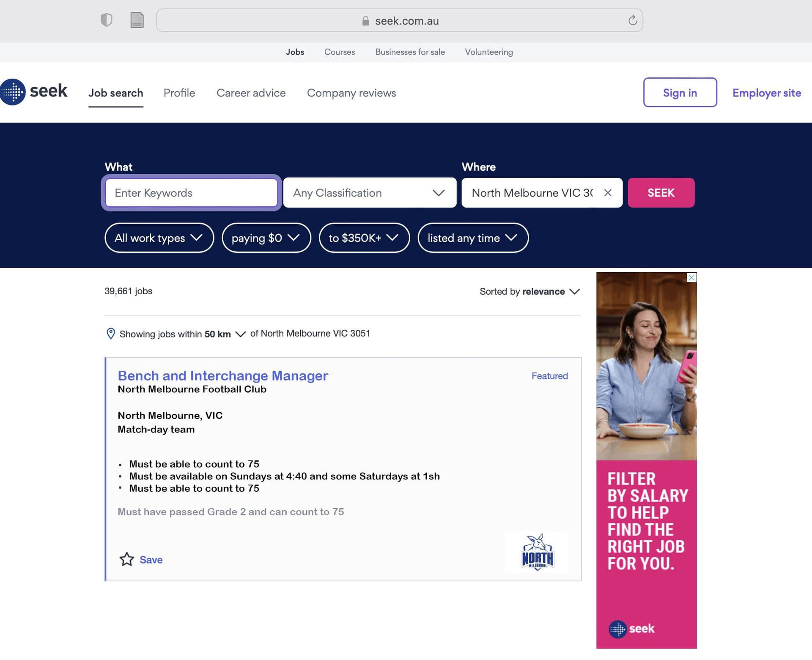Click the star icon to save job

point(126,559)
